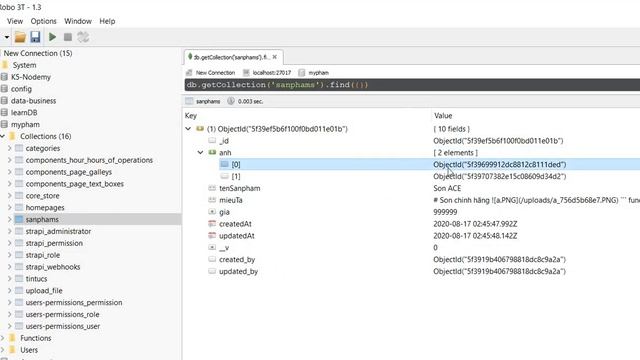
Task: Select users-permissions_role collection
Action: [x=62, y=314]
